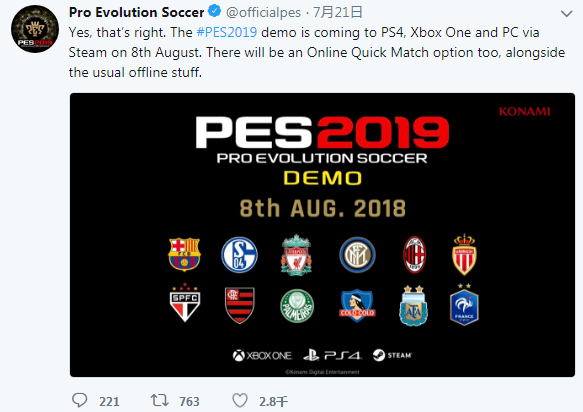Click the AC Milan crest in image

415,255
